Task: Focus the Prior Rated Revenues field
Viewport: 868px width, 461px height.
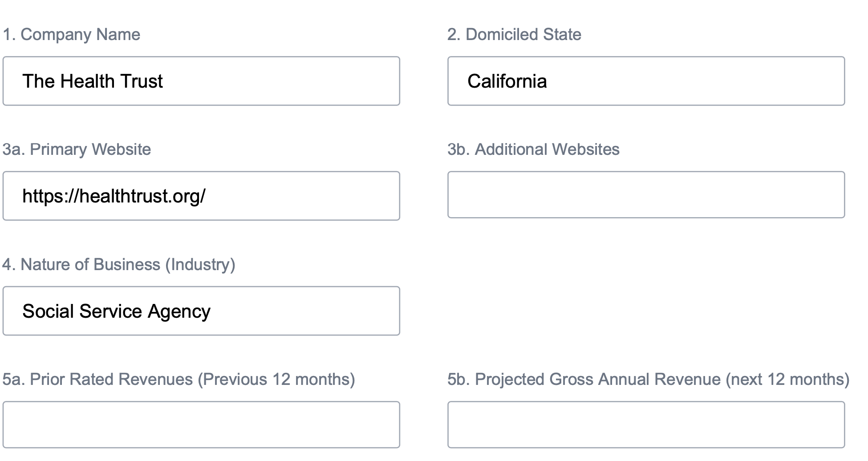Action: (x=201, y=425)
